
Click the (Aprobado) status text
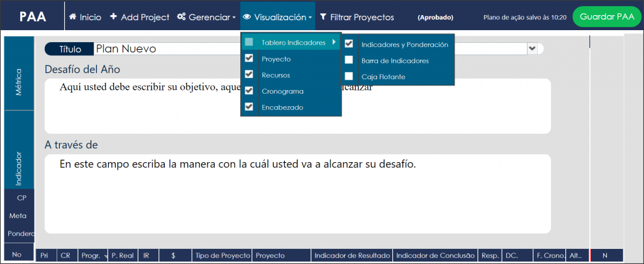[x=435, y=18]
